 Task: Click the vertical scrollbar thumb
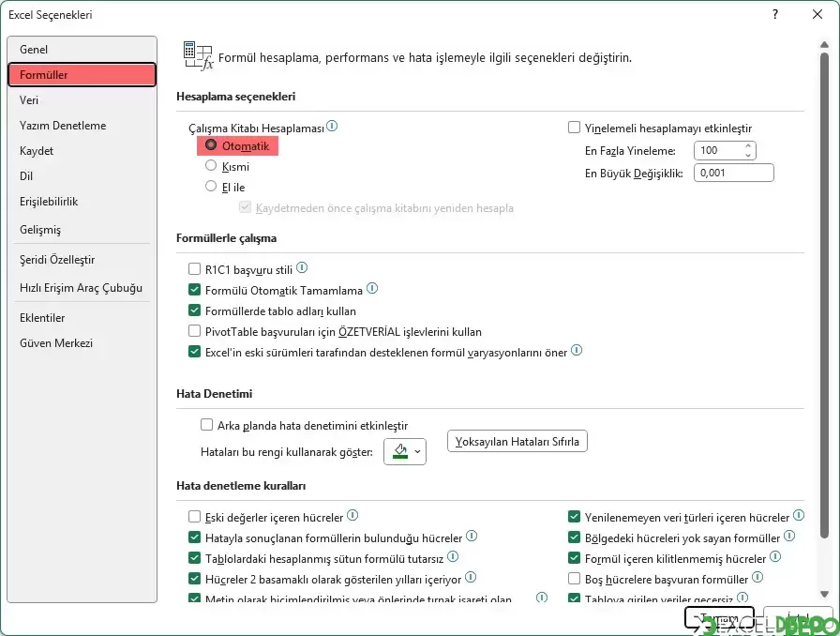[x=824, y=295]
